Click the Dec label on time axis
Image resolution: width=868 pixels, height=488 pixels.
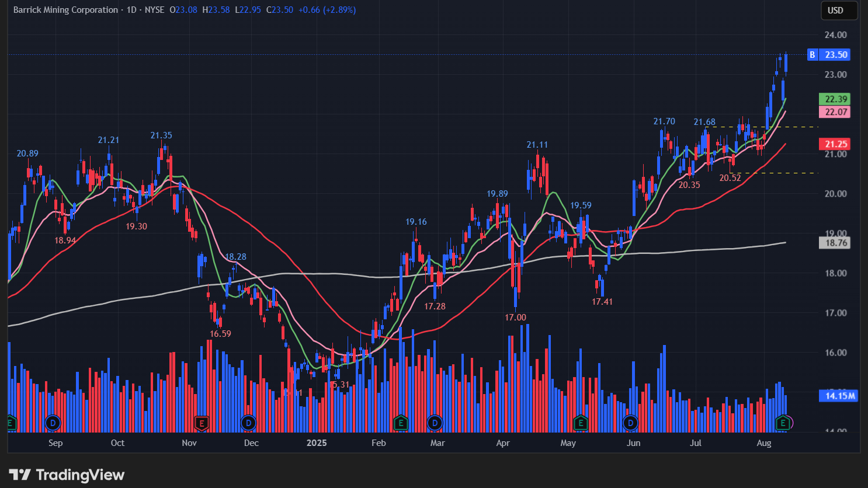pos(251,443)
